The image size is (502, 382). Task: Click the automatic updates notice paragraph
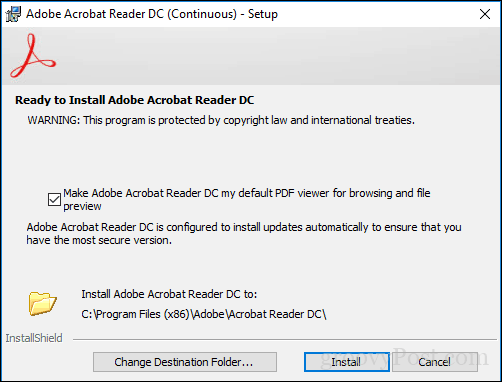coord(244,233)
